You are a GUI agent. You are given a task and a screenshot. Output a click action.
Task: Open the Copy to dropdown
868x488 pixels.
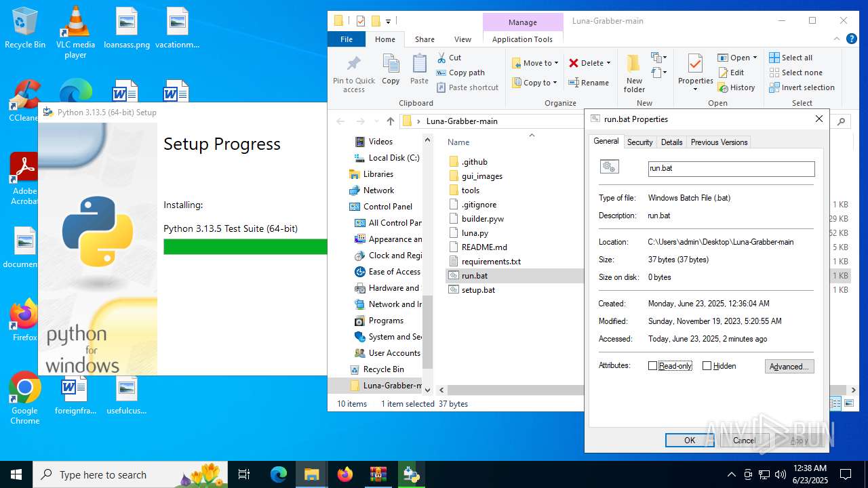click(535, 83)
